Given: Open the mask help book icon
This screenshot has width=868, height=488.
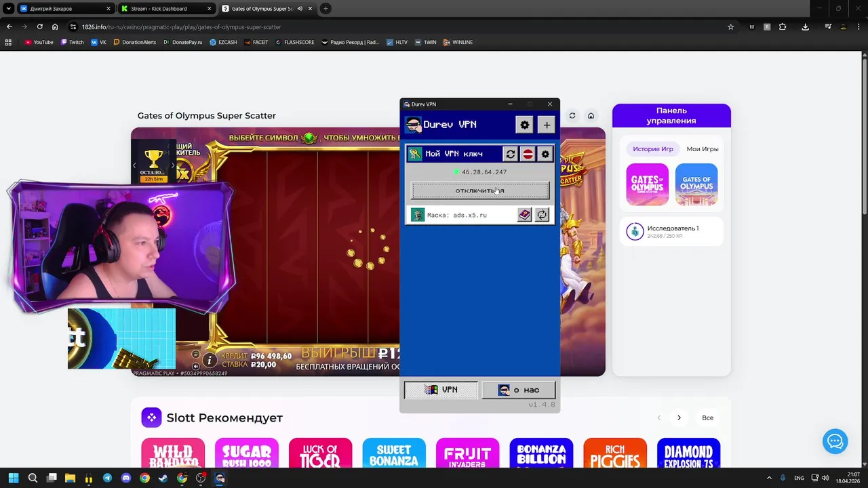Looking at the screenshot, I should [524, 215].
